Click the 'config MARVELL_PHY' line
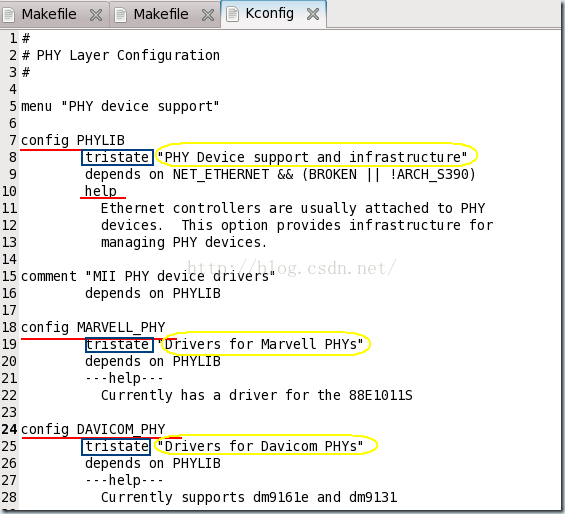Image resolution: width=565 pixels, height=514 pixels. (x=93, y=327)
